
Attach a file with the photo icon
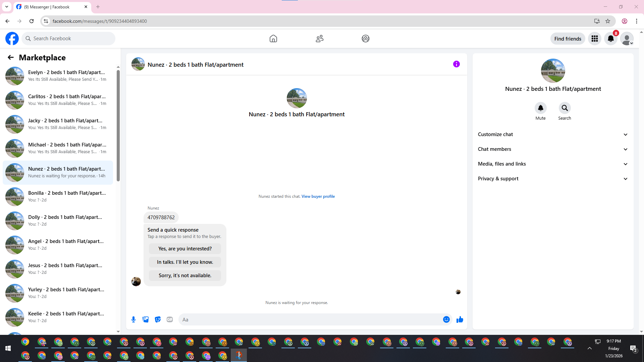point(146,319)
